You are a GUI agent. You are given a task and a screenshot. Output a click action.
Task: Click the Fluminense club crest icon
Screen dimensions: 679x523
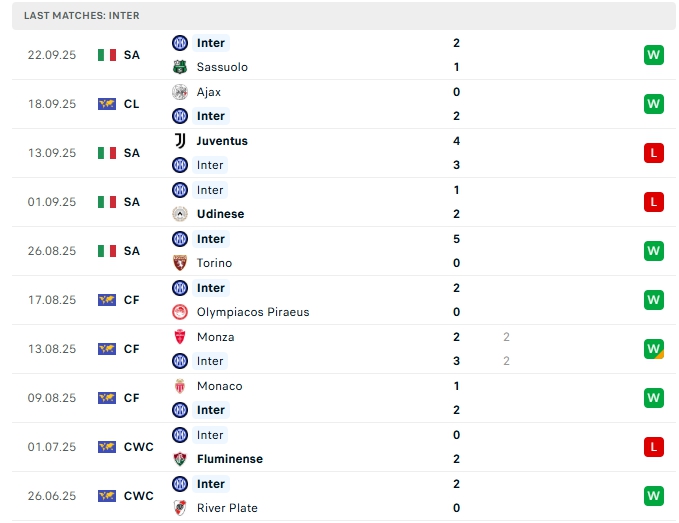point(180,459)
